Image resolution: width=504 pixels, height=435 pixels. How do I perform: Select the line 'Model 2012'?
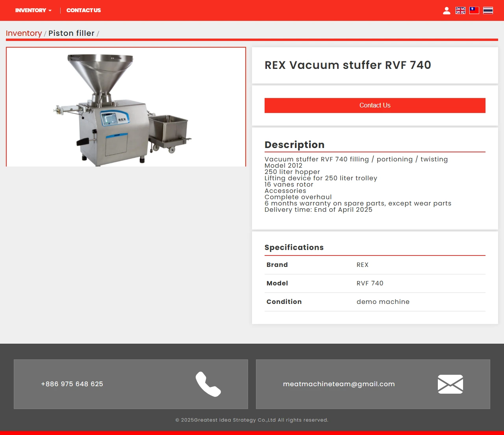(x=283, y=166)
